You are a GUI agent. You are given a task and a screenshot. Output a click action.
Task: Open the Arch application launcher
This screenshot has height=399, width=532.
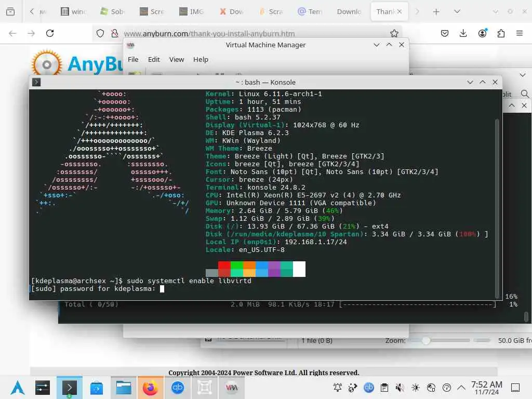18,388
